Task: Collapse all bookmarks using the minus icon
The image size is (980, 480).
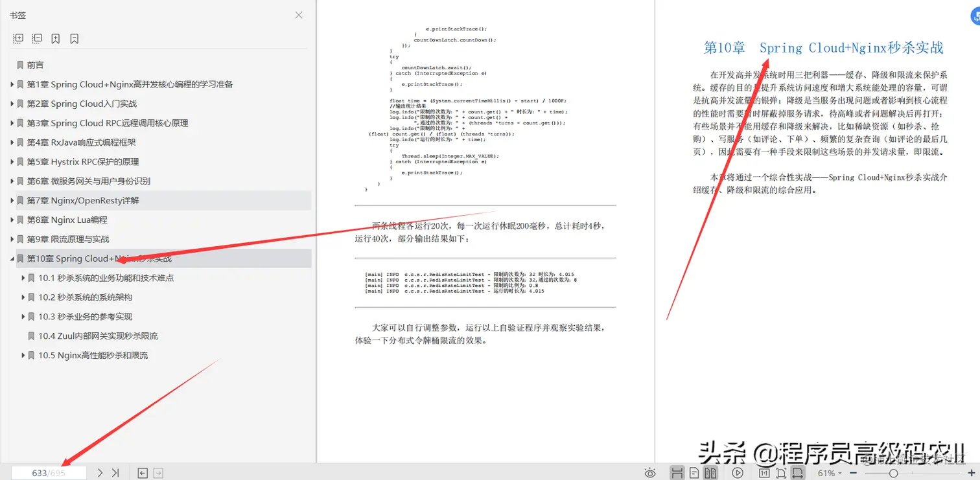Action: coord(37,38)
